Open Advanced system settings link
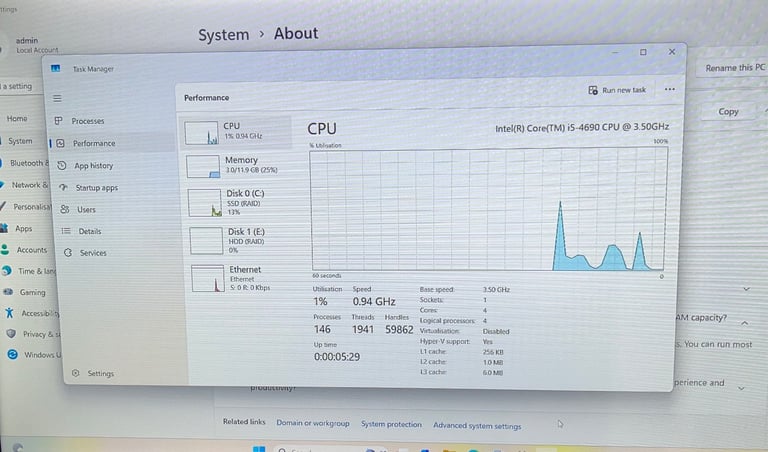The image size is (768, 452). pos(477,426)
